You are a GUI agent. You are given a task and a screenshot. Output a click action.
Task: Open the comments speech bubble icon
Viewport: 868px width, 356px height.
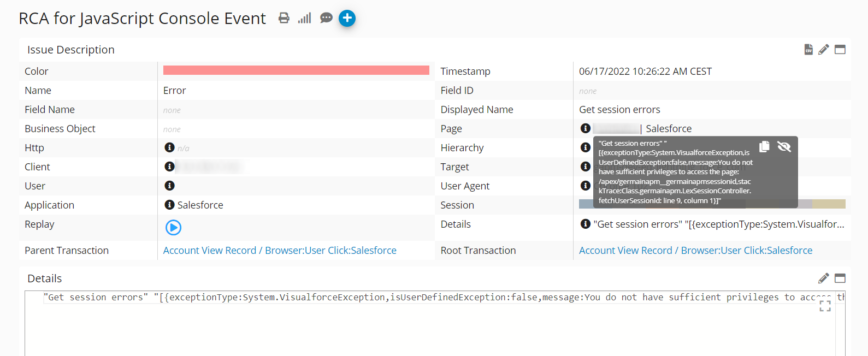326,18
